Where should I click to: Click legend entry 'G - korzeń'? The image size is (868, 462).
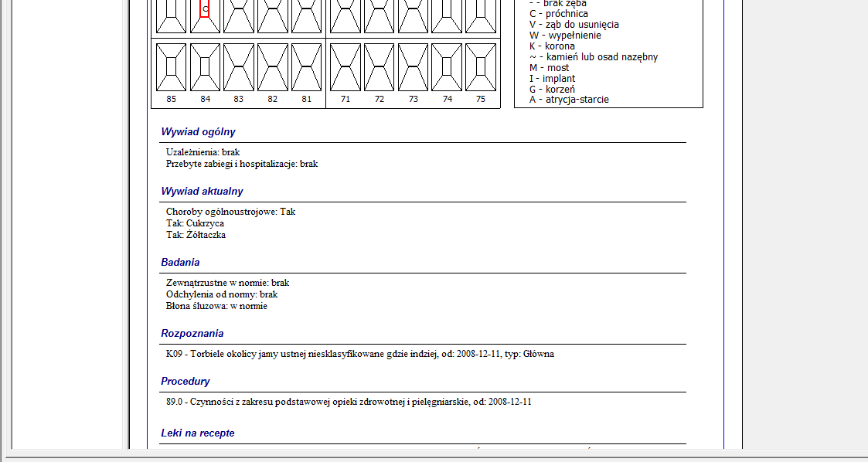(552, 90)
